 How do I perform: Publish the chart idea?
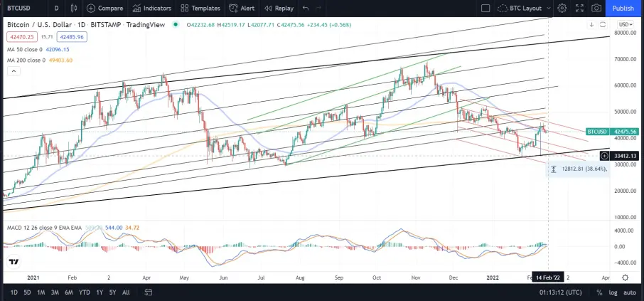[x=623, y=9]
